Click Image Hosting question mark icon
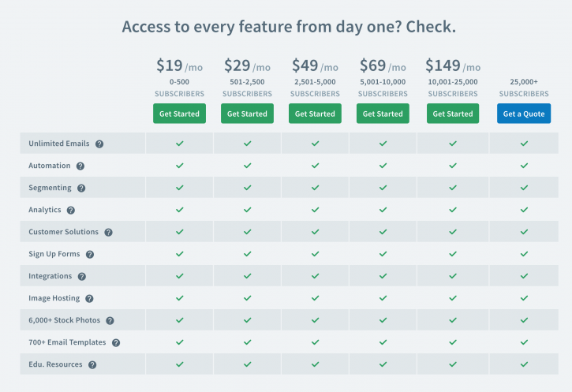Viewport: 572px width, 392px height. (x=89, y=299)
